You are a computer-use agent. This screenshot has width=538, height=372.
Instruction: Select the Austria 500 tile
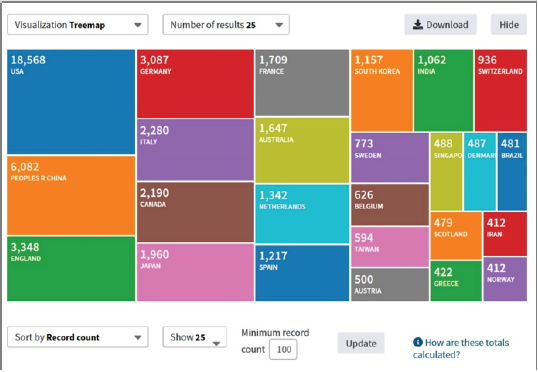click(390, 285)
